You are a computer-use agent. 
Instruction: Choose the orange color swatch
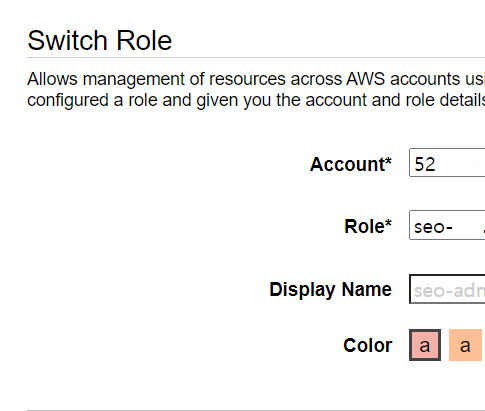coord(465,345)
